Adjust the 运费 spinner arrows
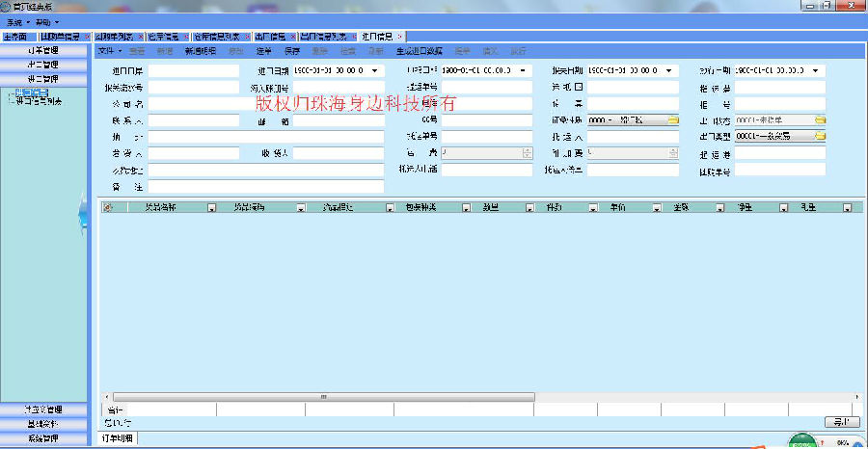 (x=528, y=152)
